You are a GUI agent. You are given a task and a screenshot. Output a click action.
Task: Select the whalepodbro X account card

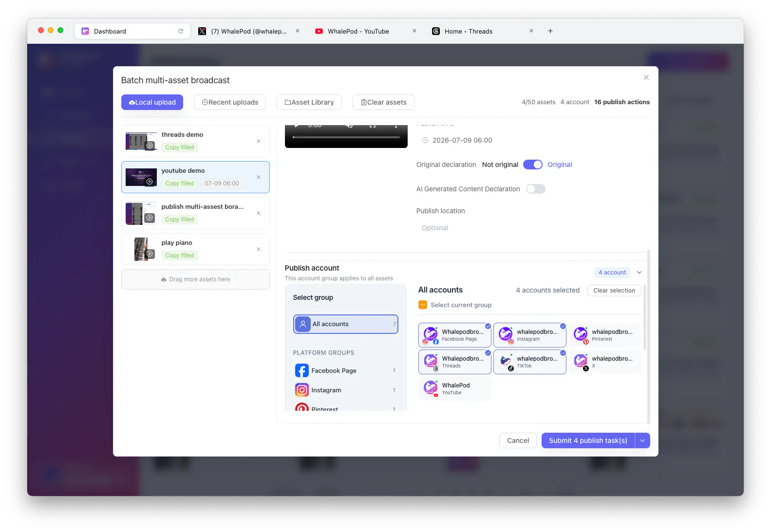[605, 362]
